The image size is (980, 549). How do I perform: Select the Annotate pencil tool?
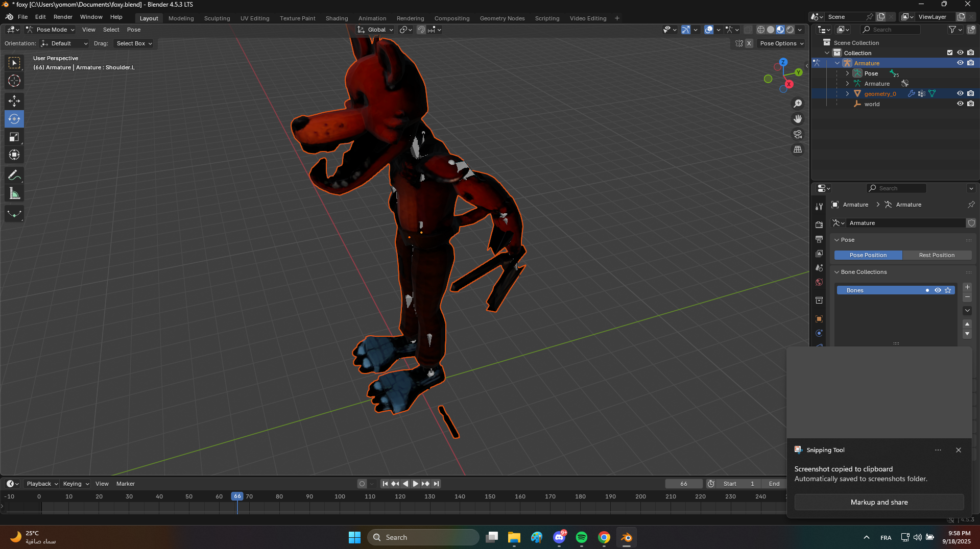(14, 176)
